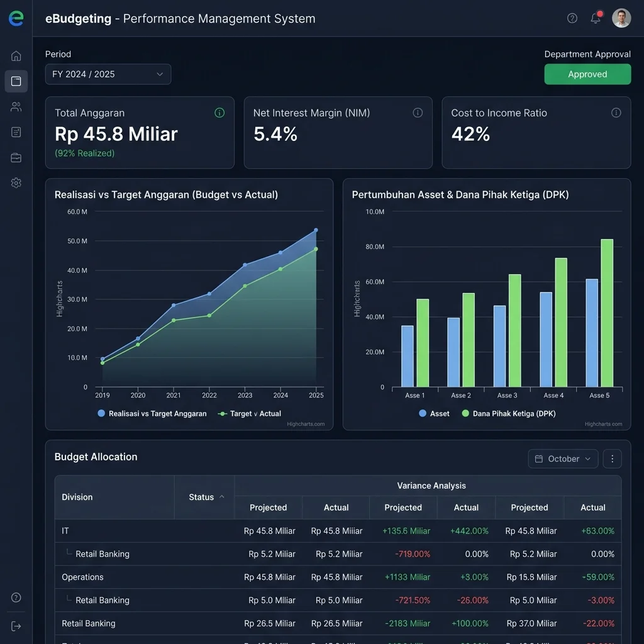Show info for Net Interest Margin card
Viewport: 644px width, 644px height.
(x=418, y=113)
